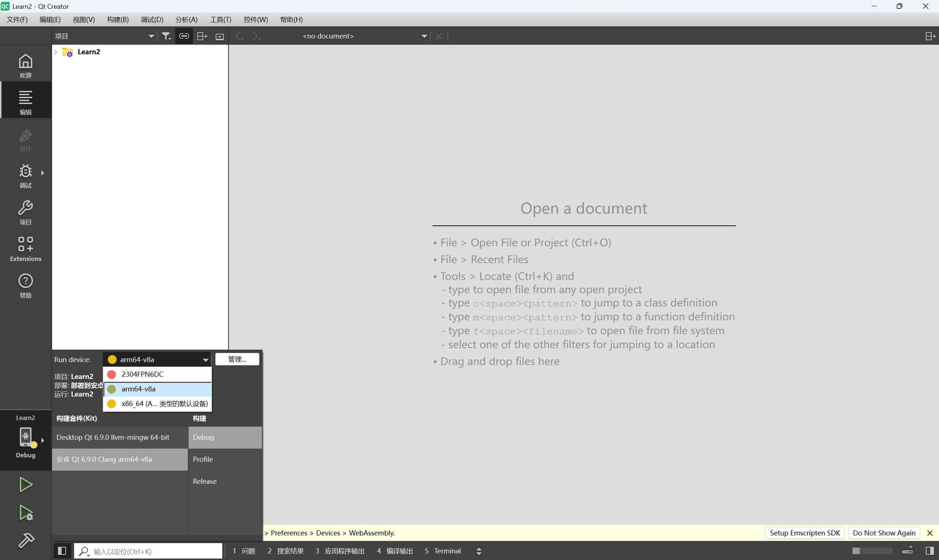The width and height of the screenshot is (939, 560).
Task: Select the Learn2 project name
Action: point(89,52)
